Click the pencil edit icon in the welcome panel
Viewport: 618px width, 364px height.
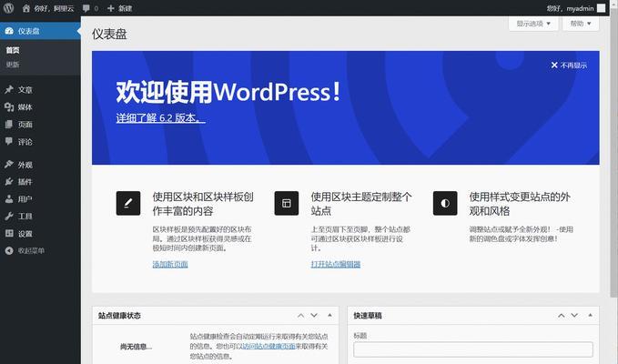click(128, 203)
